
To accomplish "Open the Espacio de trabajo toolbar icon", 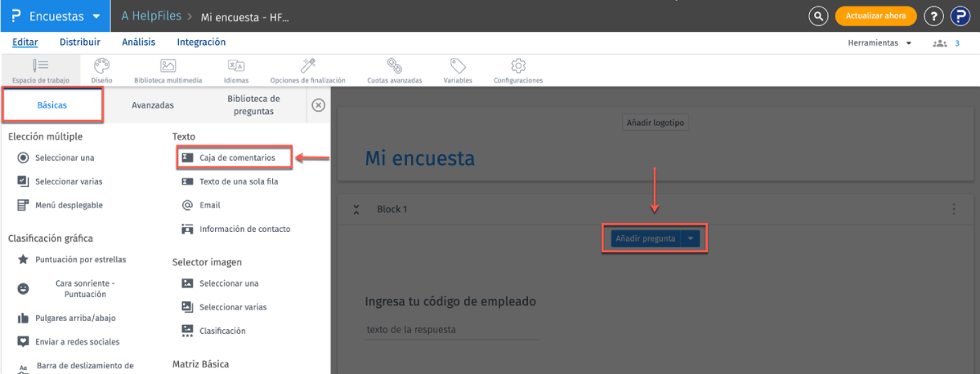I will point(41,65).
